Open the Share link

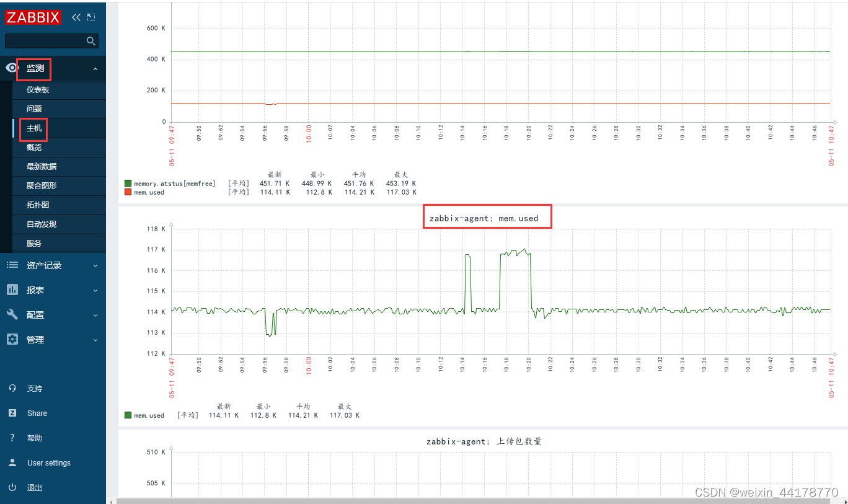point(37,413)
